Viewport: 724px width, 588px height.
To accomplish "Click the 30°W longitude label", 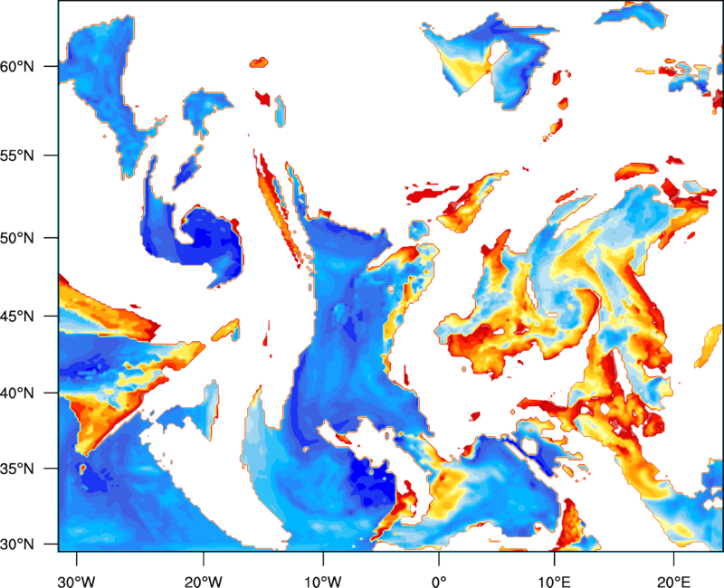I will pos(77,582).
